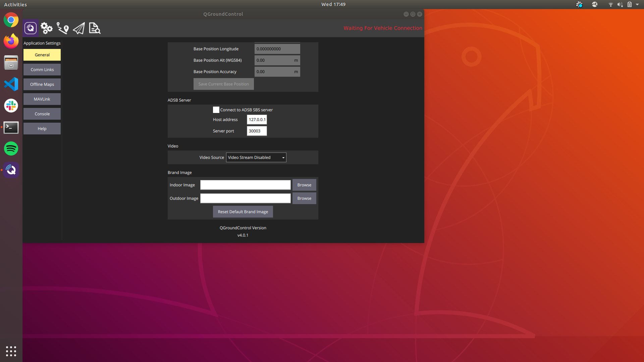Launch Firefox from the dock
This screenshot has width=644, height=362.
coord(11,41)
